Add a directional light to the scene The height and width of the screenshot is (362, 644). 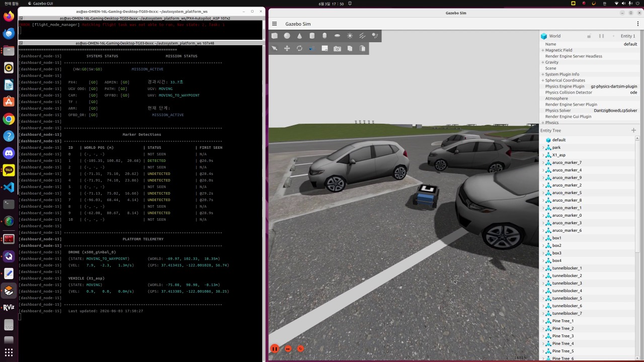tap(362, 36)
